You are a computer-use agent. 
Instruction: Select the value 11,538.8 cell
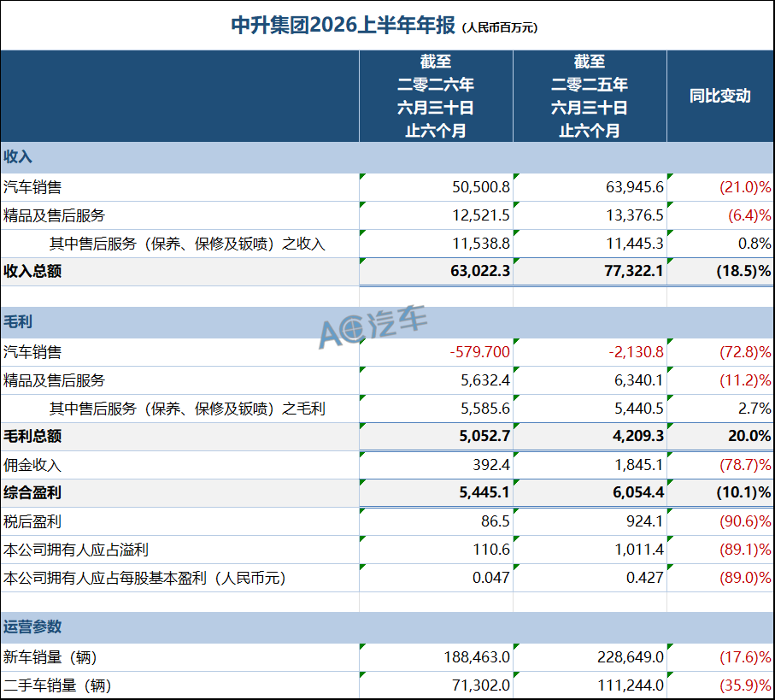point(436,244)
